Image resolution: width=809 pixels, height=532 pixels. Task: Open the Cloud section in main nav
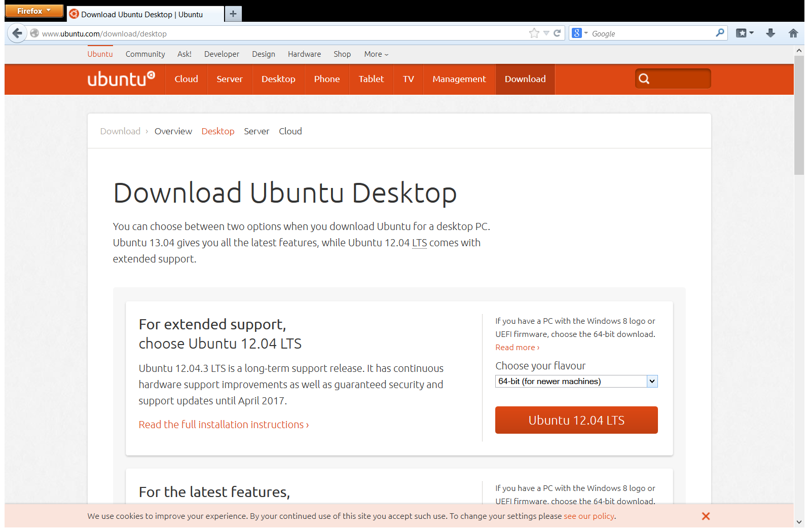pyautogui.click(x=186, y=79)
